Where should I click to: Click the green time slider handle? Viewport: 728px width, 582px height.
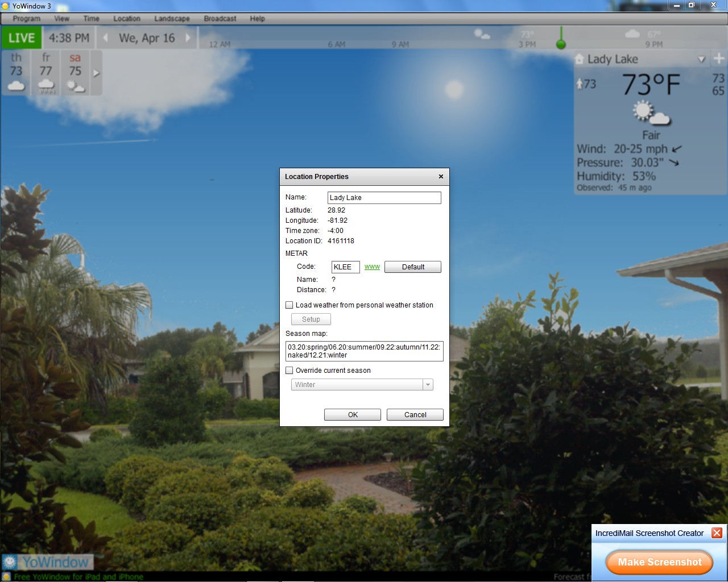[x=561, y=44]
